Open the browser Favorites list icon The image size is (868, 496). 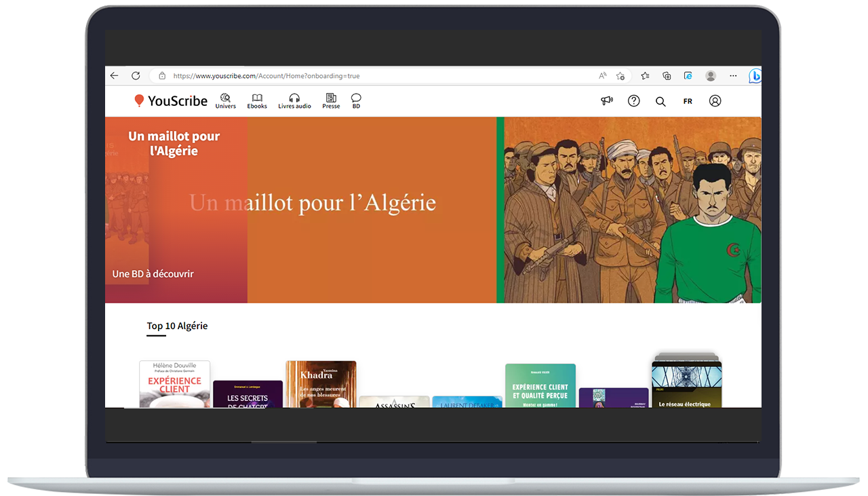click(x=645, y=76)
